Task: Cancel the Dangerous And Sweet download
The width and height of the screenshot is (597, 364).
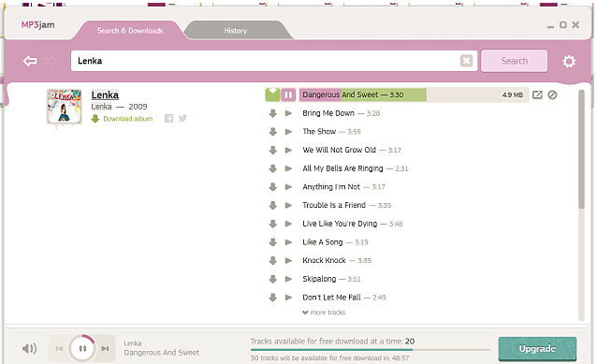Action: (552, 95)
